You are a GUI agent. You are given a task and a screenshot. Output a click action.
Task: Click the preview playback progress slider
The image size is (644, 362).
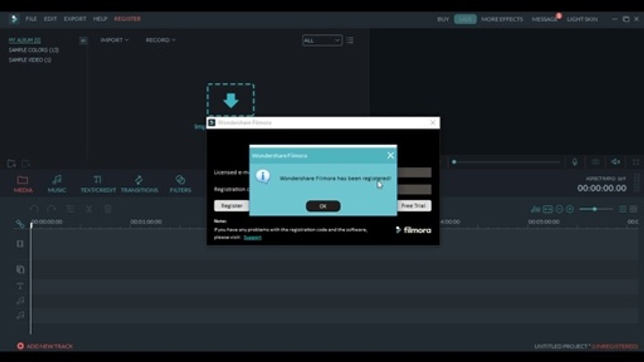[x=506, y=162]
